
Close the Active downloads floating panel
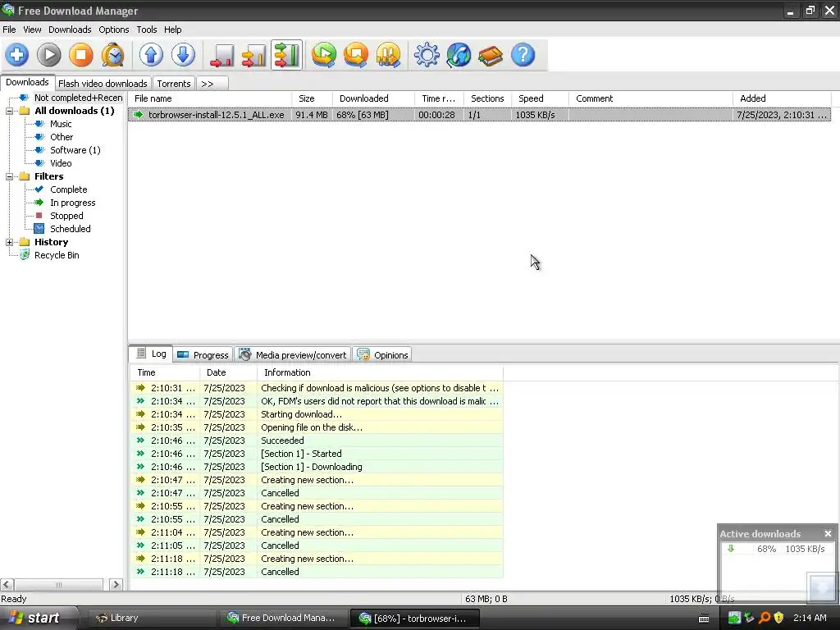[x=829, y=533]
